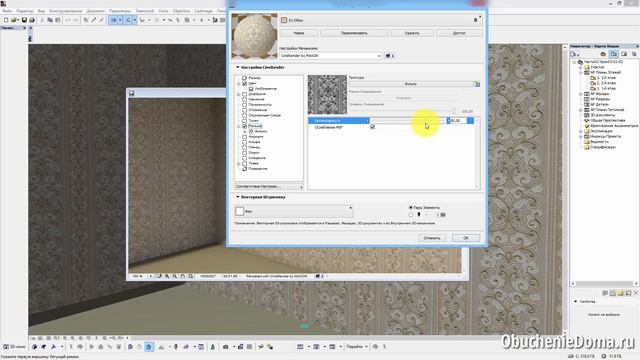Open the Параметры menu
The height and width of the screenshot is (360, 640).
120,11
